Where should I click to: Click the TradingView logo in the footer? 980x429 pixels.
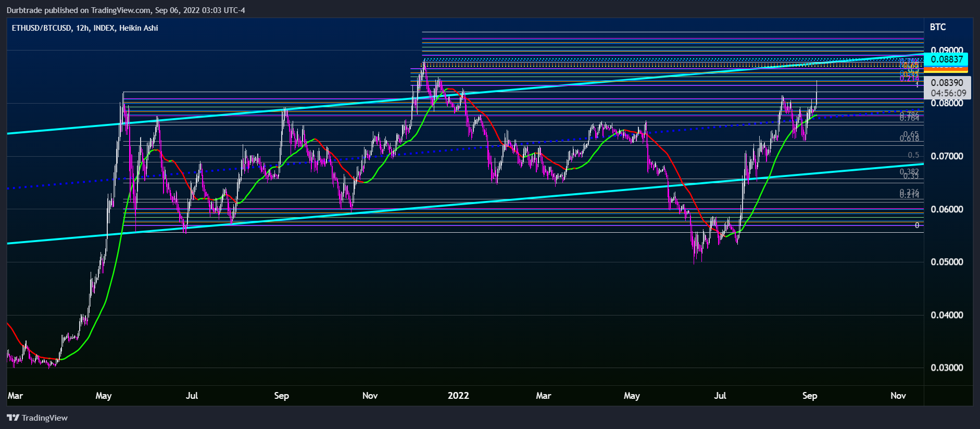click(x=37, y=418)
